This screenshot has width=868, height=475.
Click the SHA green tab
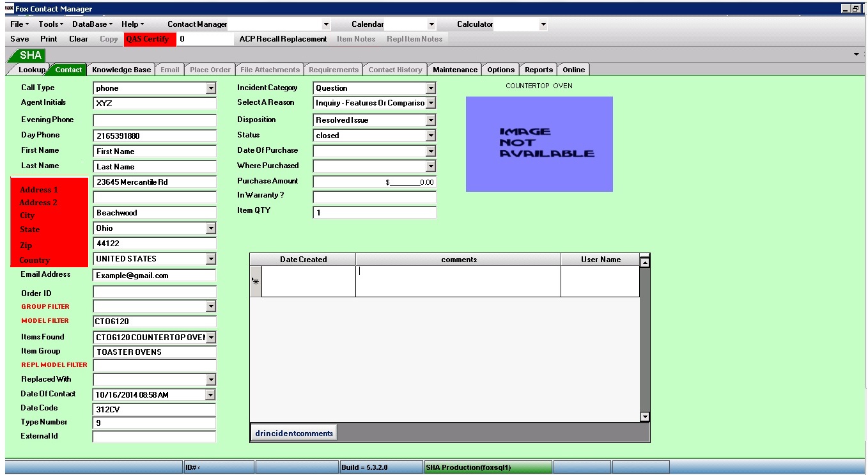pos(30,56)
